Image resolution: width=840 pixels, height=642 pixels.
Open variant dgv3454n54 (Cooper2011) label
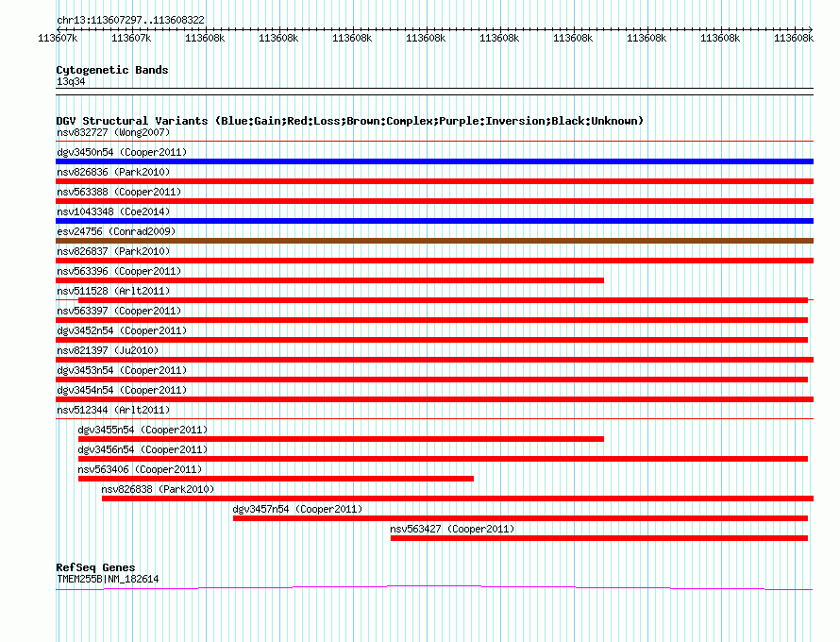pyautogui.click(x=122, y=390)
